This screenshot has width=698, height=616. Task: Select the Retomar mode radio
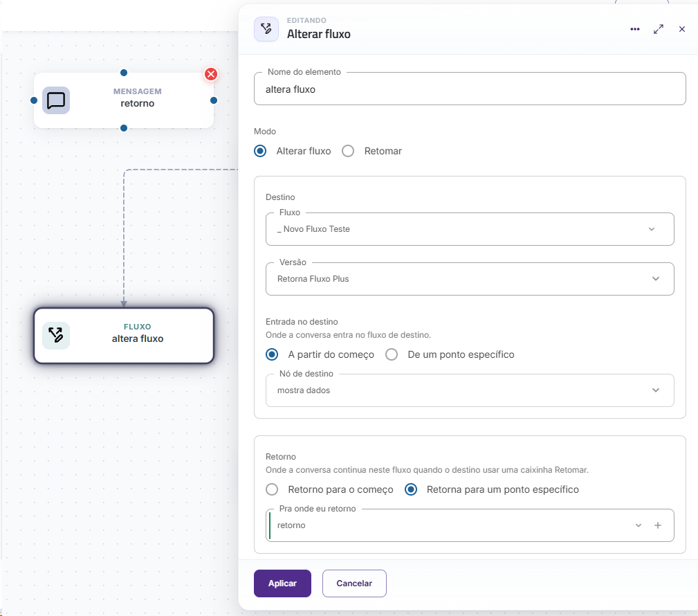coord(348,151)
